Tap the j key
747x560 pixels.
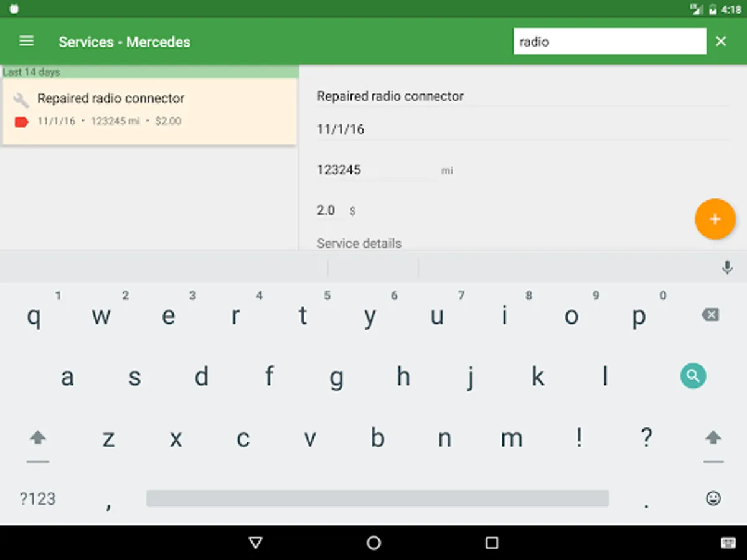(471, 377)
